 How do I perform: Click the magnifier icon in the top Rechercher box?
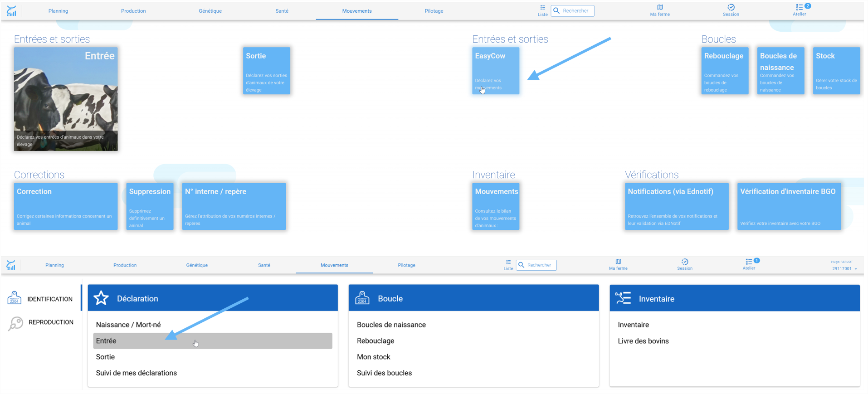(556, 11)
